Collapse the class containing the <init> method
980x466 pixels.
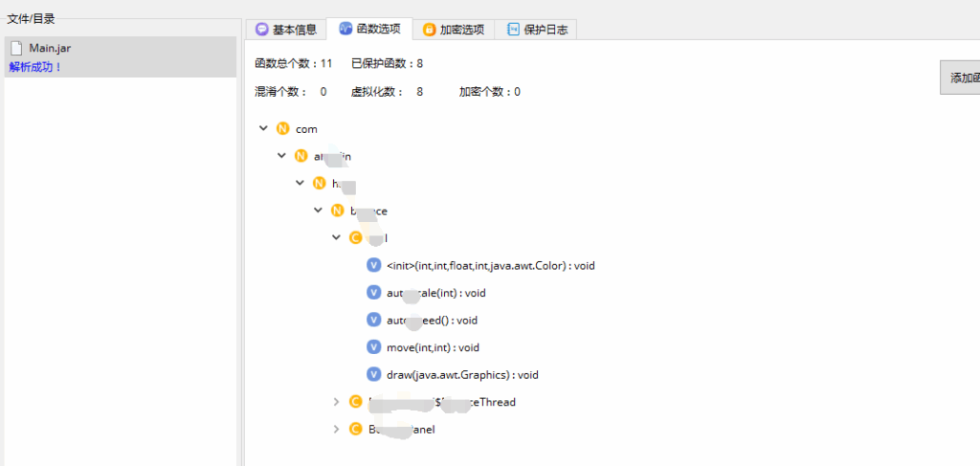coord(336,237)
